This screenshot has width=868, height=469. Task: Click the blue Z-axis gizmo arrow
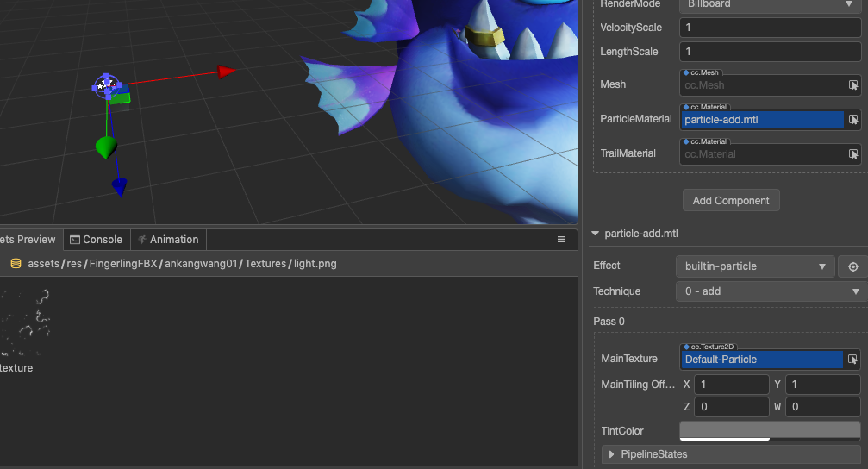point(120,188)
